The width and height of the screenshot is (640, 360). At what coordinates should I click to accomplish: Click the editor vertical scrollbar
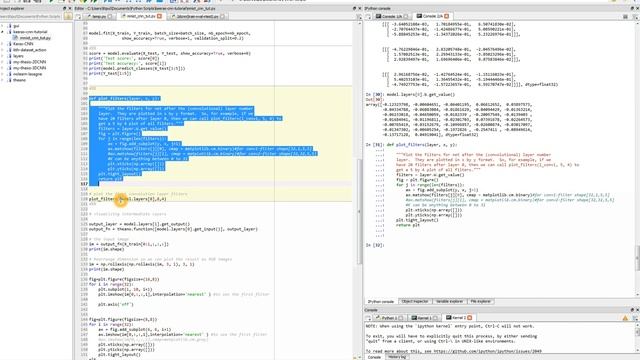pyautogui.click(x=360, y=212)
